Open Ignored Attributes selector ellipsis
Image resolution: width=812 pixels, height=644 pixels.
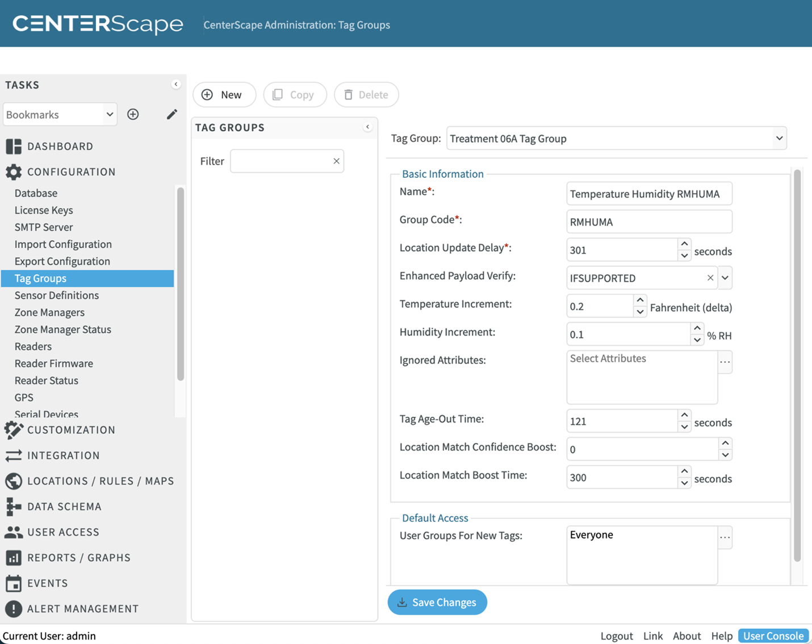pos(725,362)
